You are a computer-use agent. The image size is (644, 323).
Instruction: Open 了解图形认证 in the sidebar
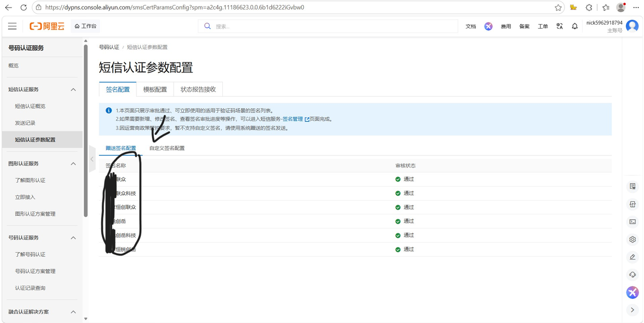tap(30, 180)
